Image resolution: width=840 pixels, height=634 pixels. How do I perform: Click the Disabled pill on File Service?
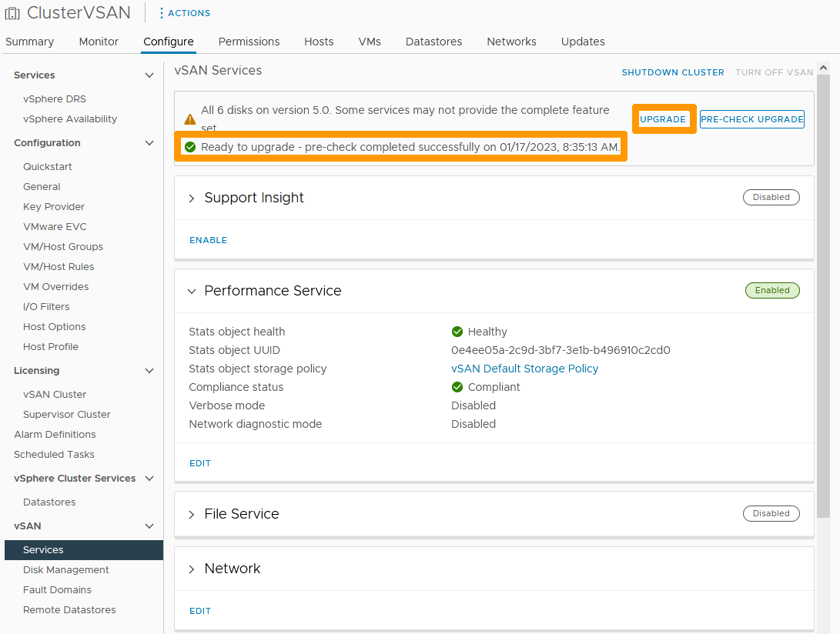tap(771, 513)
